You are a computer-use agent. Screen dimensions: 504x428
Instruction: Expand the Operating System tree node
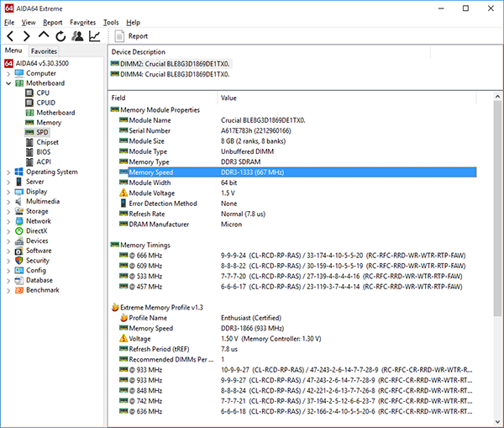pos(8,172)
